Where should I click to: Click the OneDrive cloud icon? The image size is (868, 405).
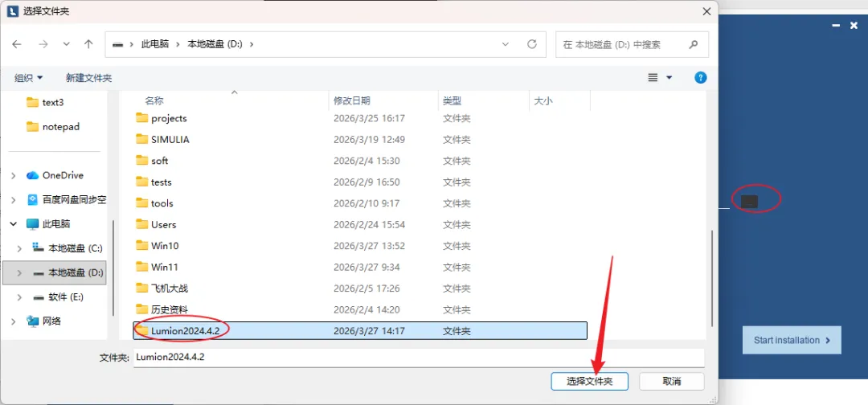click(33, 175)
